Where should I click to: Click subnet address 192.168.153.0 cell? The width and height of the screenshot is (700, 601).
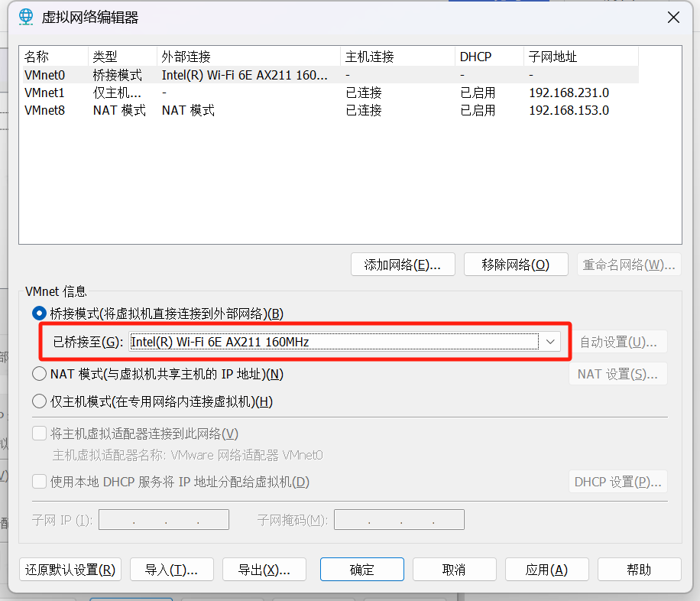569,110
